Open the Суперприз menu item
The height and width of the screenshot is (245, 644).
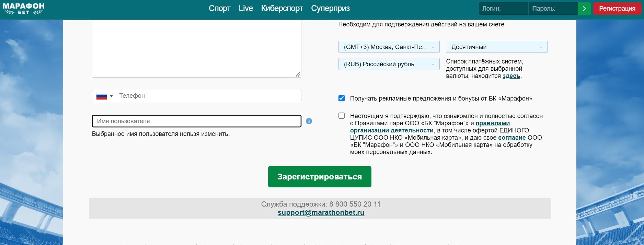[330, 8]
